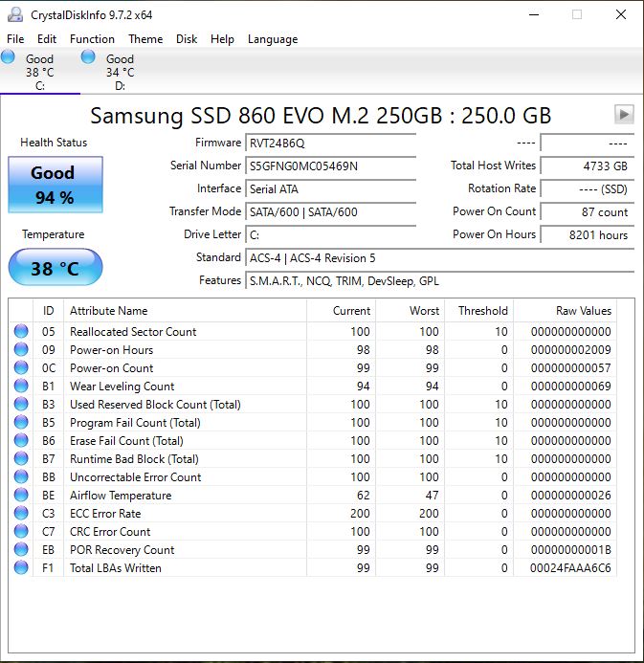Image resolution: width=644 pixels, height=663 pixels.
Task: Click status orb for Airflow Temperature
Action: [21, 495]
